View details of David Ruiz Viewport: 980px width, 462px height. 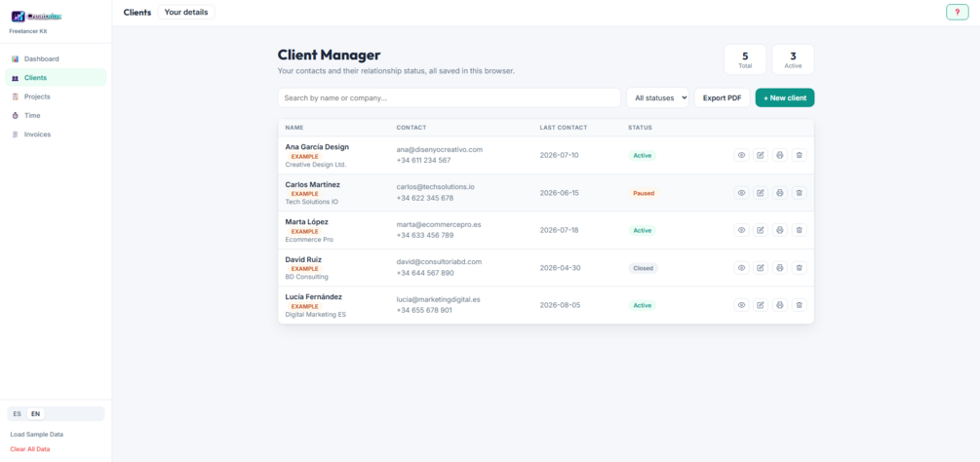click(x=741, y=268)
